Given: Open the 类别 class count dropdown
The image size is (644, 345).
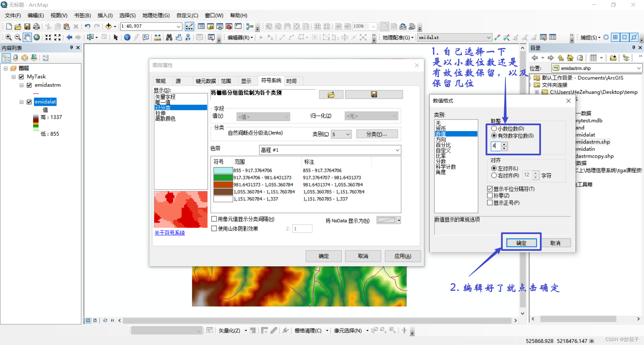Looking at the screenshot, I should point(348,134).
